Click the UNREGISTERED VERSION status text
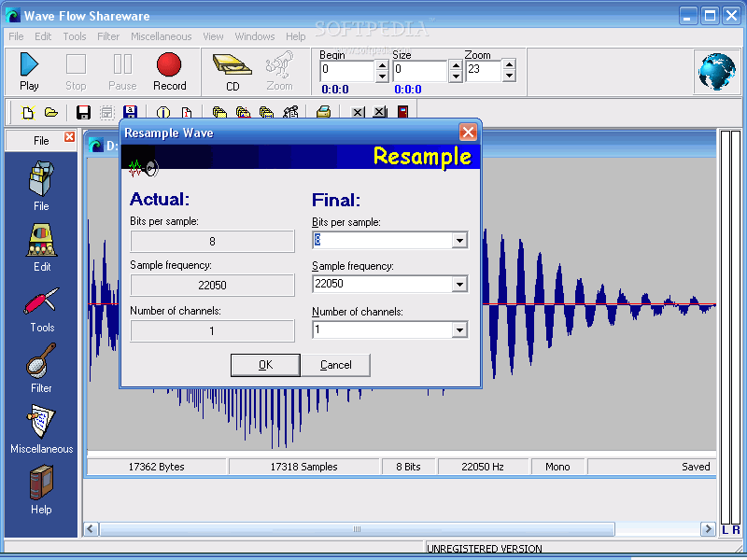 (x=484, y=549)
